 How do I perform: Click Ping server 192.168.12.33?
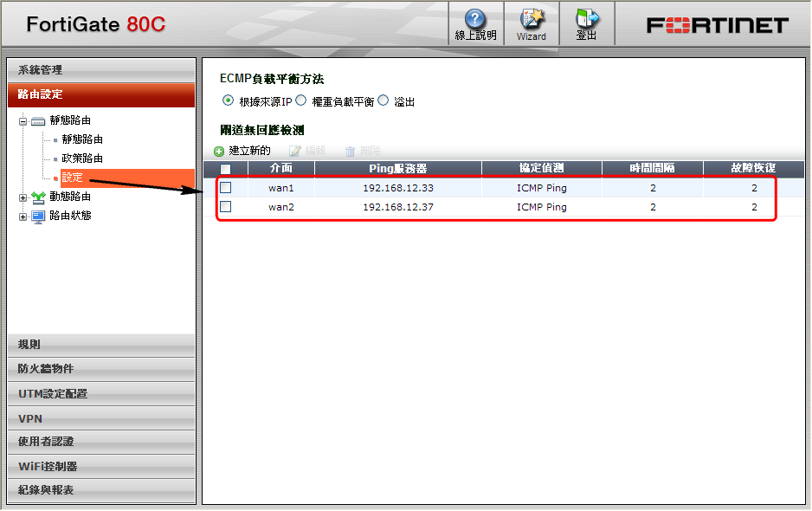click(x=398, y=188)
